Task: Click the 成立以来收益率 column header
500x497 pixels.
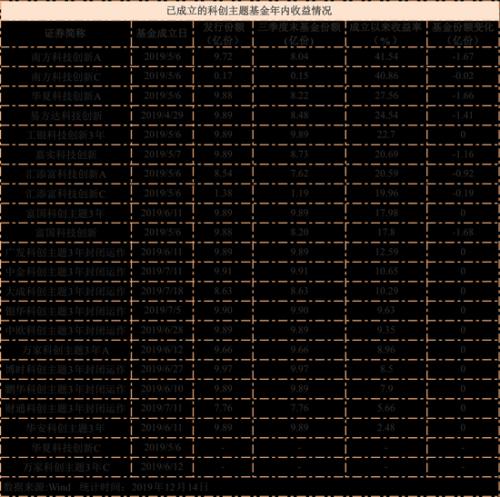Action: 386,33
